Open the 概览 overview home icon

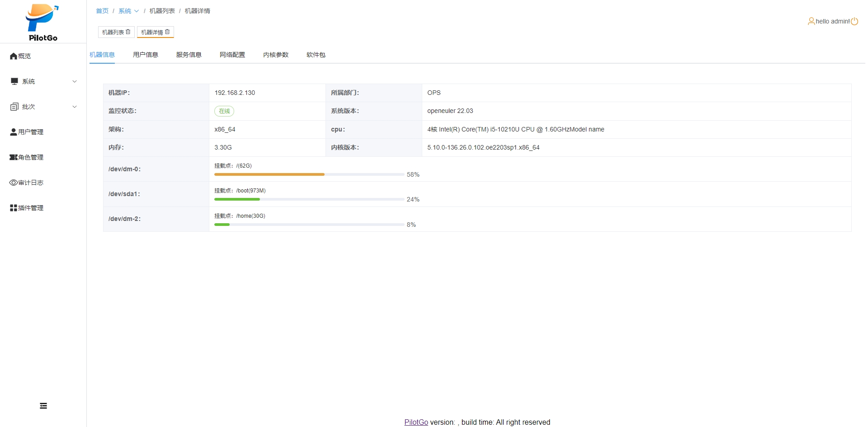(x=14, y=56)
